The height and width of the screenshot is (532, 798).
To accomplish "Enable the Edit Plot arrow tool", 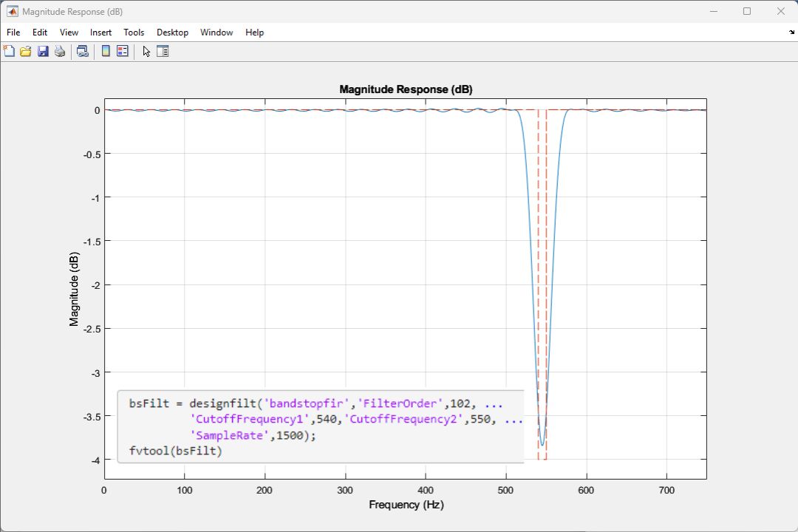I will tap(146, 52).
